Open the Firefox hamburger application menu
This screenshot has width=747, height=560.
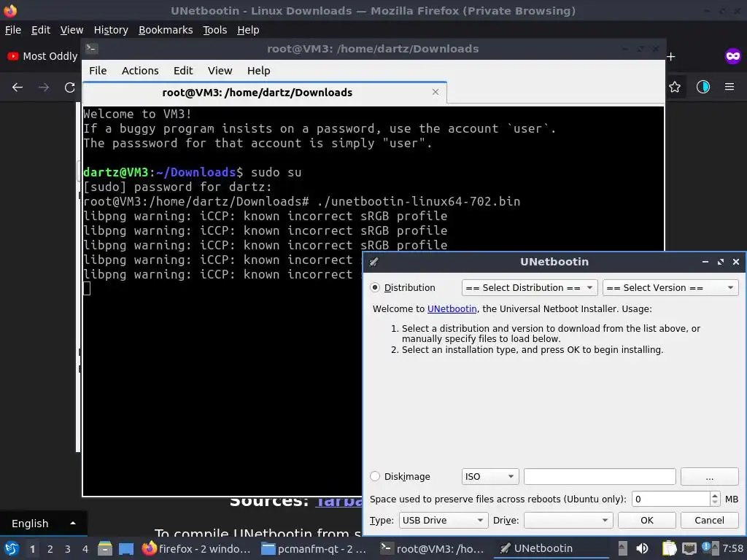coord(729,87)
